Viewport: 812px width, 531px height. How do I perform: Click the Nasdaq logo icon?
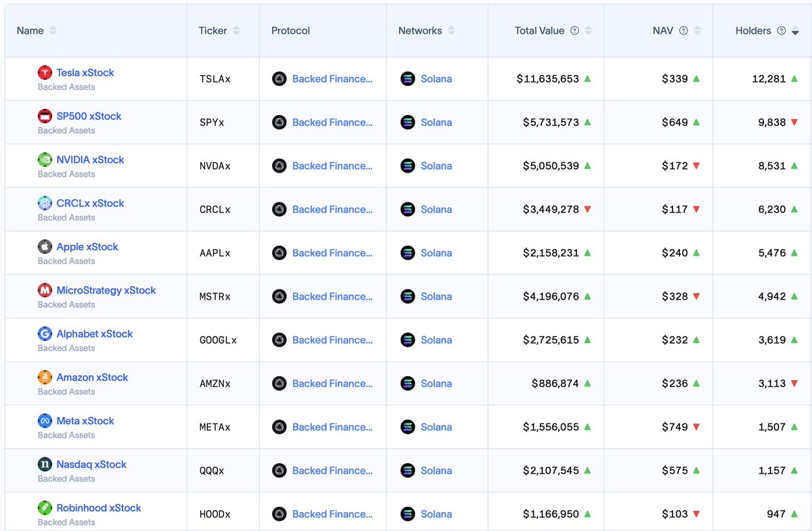[x=45, y=465]
